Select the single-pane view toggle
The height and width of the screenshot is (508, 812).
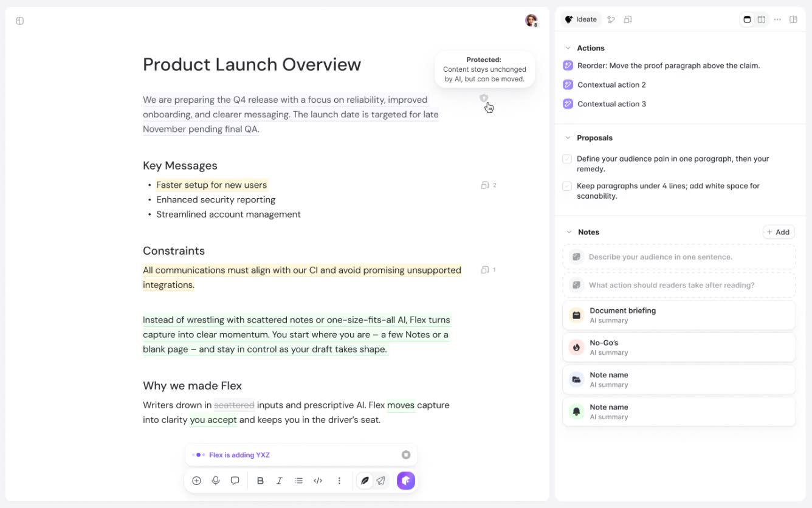click(747, 19)
